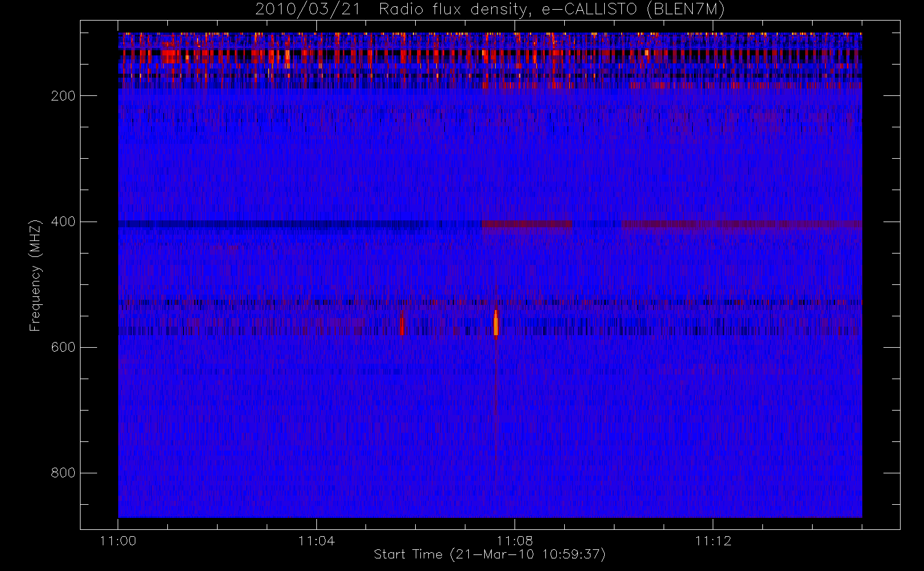Select the 'Frequency (MHZ)' y-axis label

tap(35, 275)
